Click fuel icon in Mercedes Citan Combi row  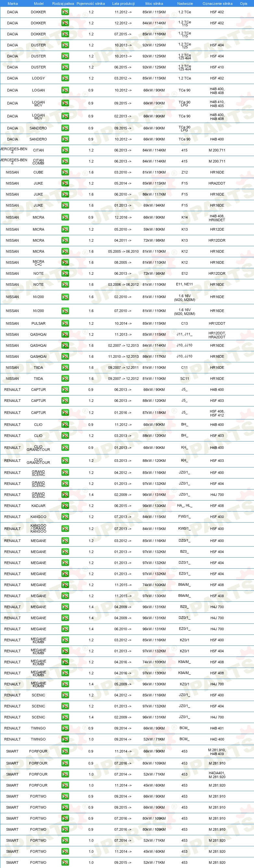(65, 162)
